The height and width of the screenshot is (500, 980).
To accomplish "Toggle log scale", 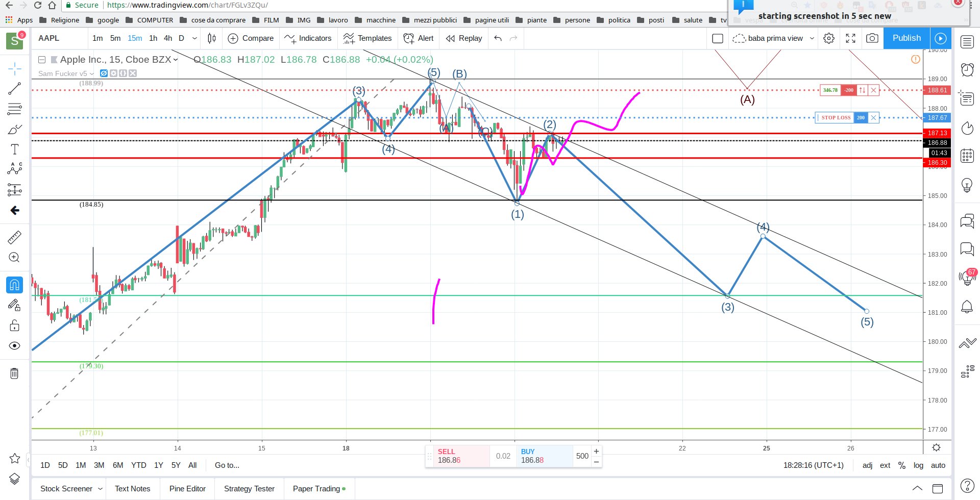I will click(919, 465).
